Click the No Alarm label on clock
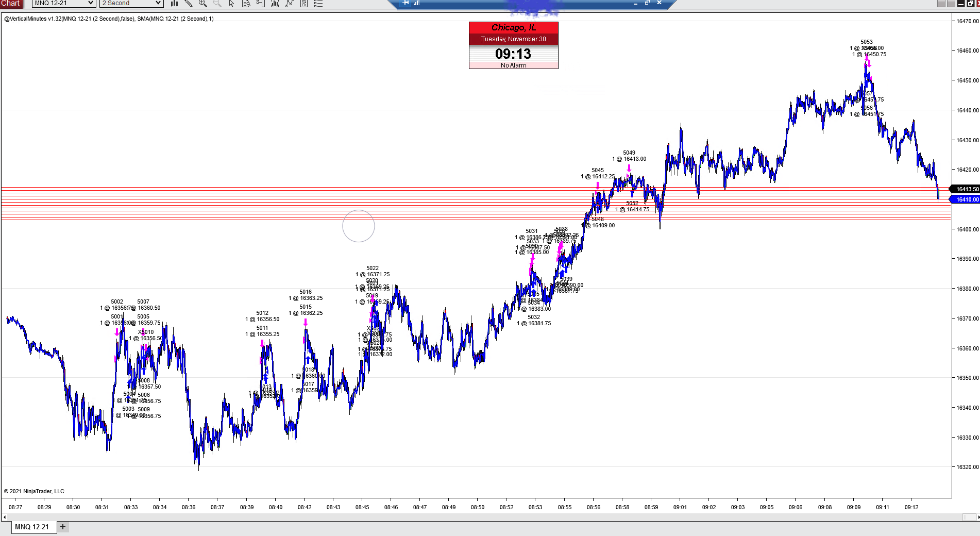 click(x=514, y=65)
